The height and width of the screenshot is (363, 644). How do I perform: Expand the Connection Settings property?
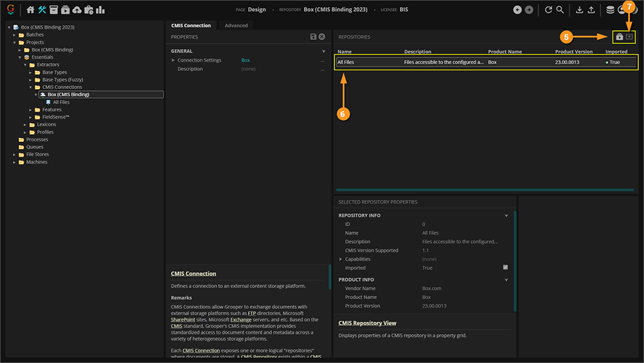(x=173, y=60)
